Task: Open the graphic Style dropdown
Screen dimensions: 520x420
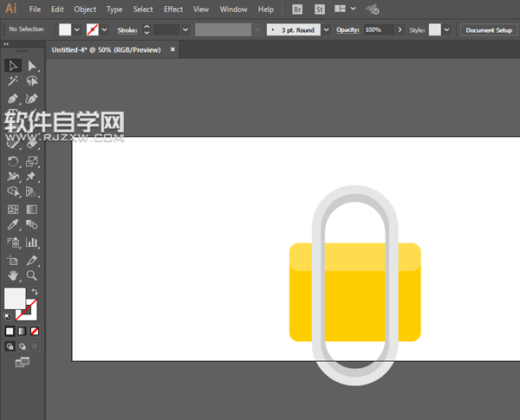Action: coord(447,29)
